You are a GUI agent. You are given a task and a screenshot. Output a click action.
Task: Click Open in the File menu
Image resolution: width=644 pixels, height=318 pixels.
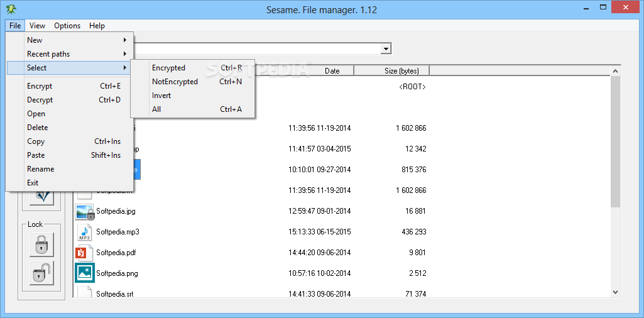[x=70, y=114]
